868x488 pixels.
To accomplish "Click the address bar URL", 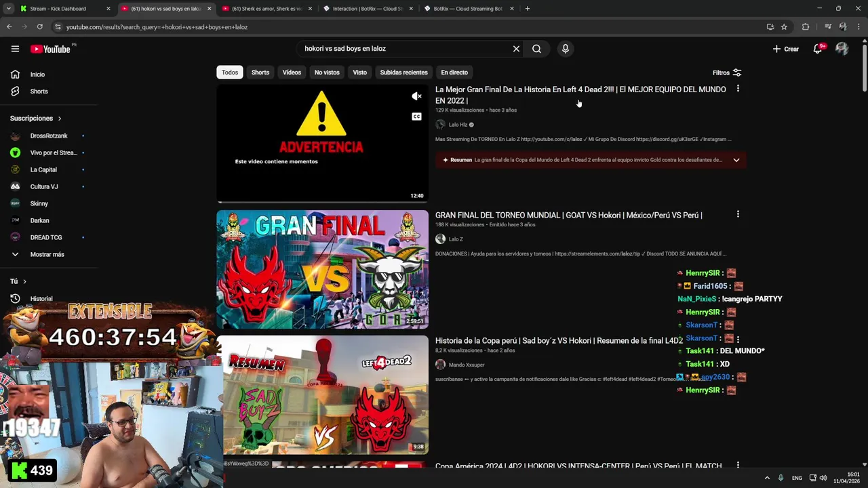I will (157, 27).
